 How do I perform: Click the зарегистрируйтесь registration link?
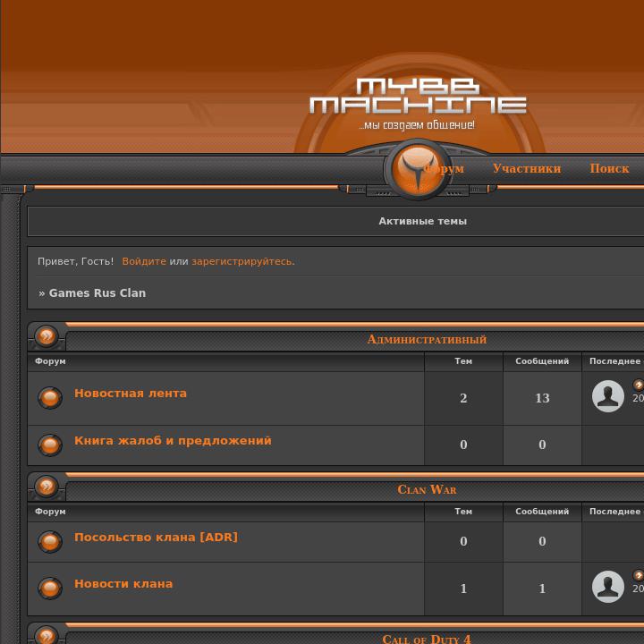pos(242,261)
